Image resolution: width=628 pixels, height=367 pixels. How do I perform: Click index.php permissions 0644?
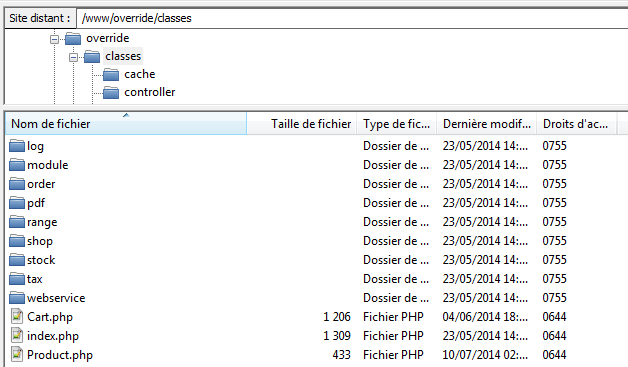click(x=554, y=336)
